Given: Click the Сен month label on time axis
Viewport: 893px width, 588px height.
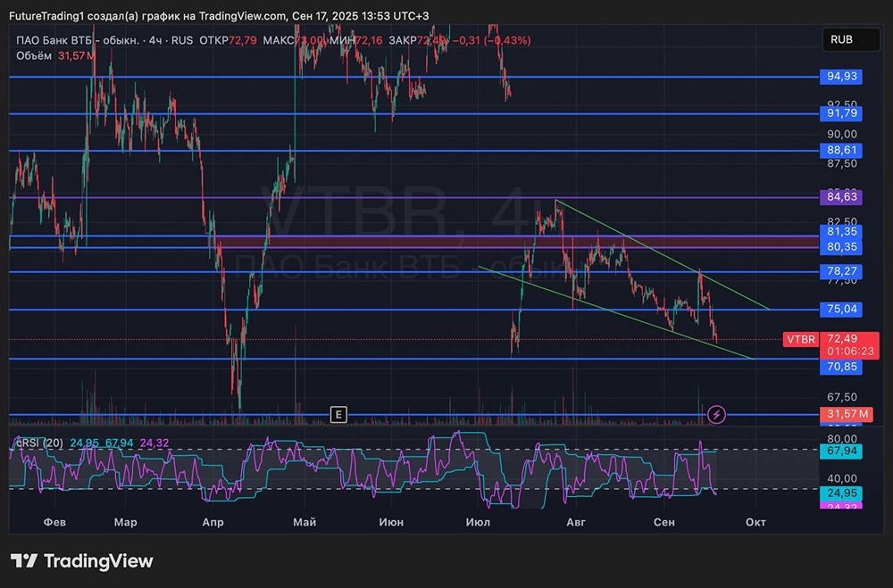Looking at the screenshot, I should (664, 522).
